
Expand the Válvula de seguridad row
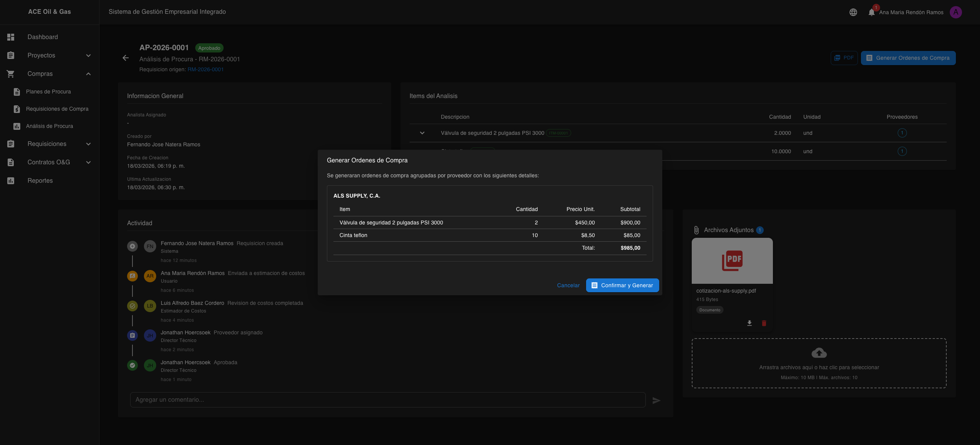(x=422, y=133)
